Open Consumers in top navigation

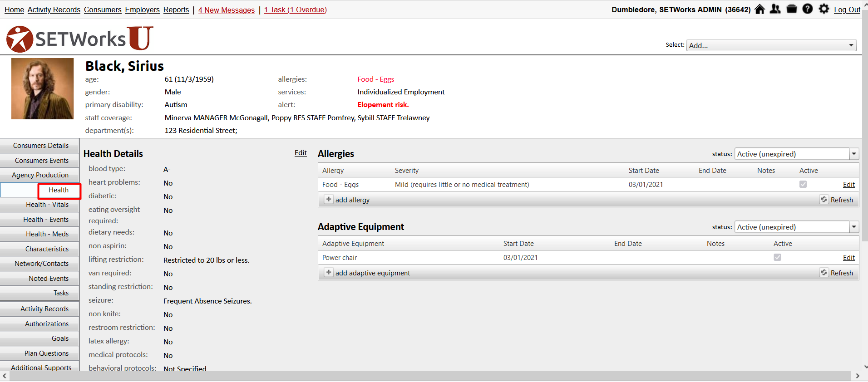pos(103,10)
